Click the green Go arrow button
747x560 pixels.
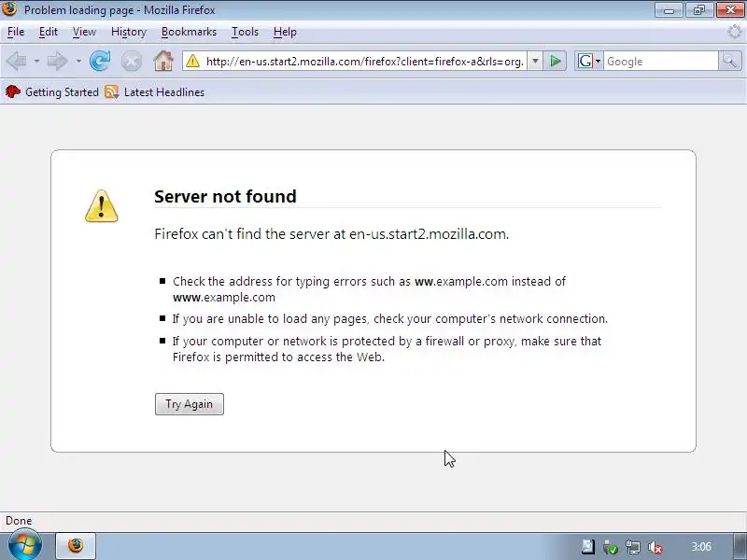[555, 61]
